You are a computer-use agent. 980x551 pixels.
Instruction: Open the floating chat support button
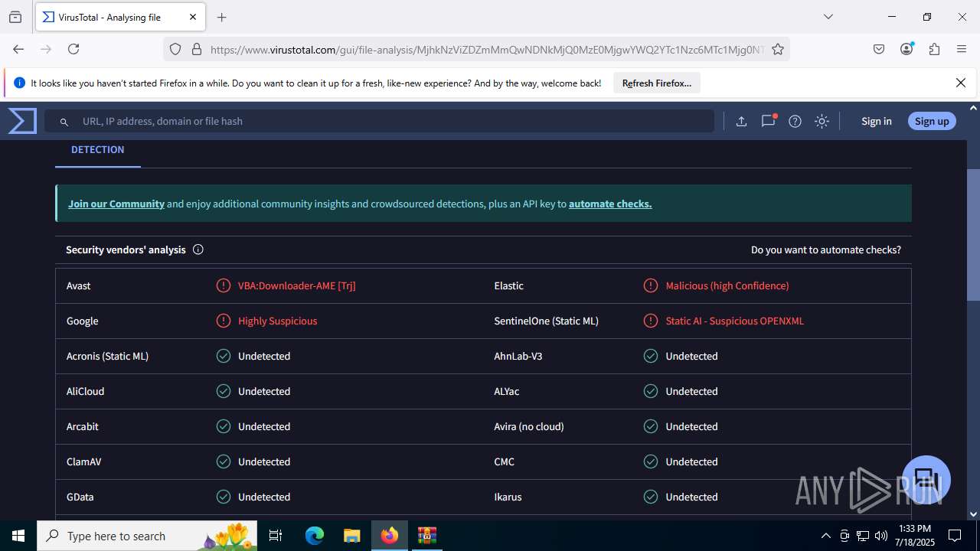click(x=926, y=480)
